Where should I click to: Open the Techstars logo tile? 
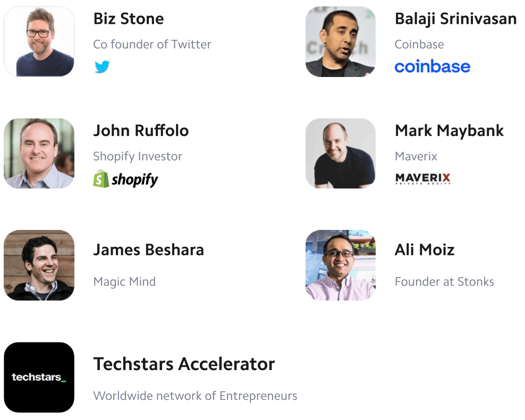tap(39, 377)
